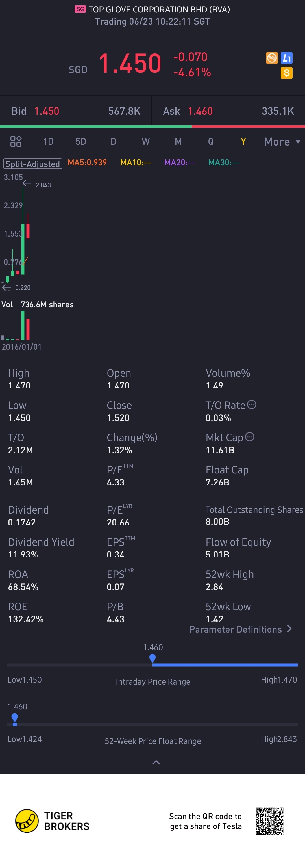Click the Tiger Brokers logo
Image resolution: width=305 pixels, height=868 pixels.
(x=27, y=821)
